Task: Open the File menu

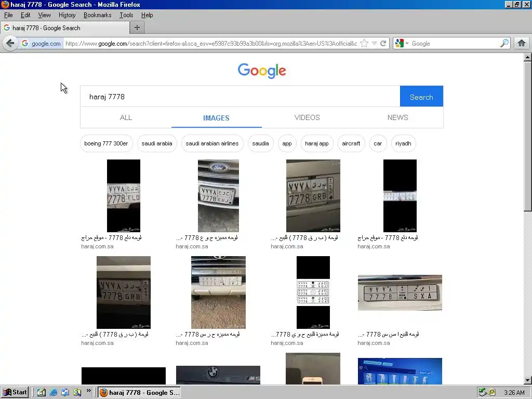Action: tap(8, 15)
